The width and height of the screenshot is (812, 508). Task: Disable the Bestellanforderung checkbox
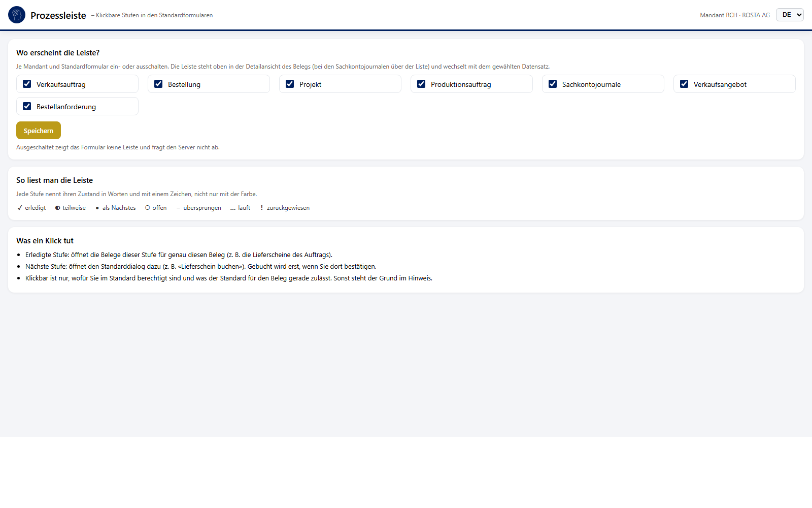27,106
